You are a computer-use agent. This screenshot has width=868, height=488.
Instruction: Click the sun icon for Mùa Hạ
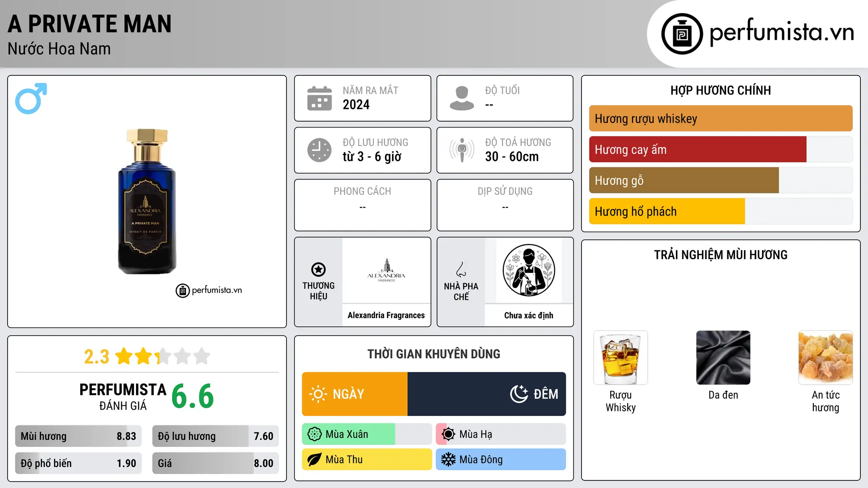[x=448, y=434]
